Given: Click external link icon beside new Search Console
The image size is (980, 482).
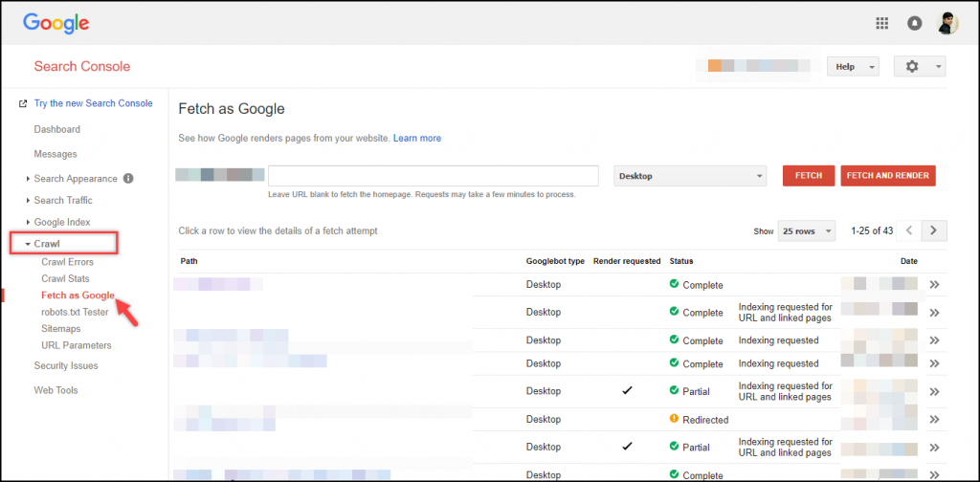Looking at the screenshot, I should (23, 103).
